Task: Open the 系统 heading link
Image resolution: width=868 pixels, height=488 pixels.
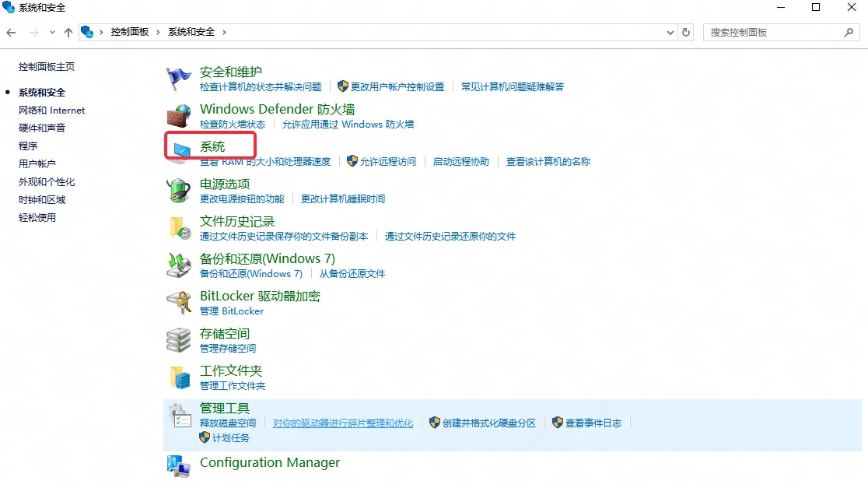Action: (x=212, y=146)
